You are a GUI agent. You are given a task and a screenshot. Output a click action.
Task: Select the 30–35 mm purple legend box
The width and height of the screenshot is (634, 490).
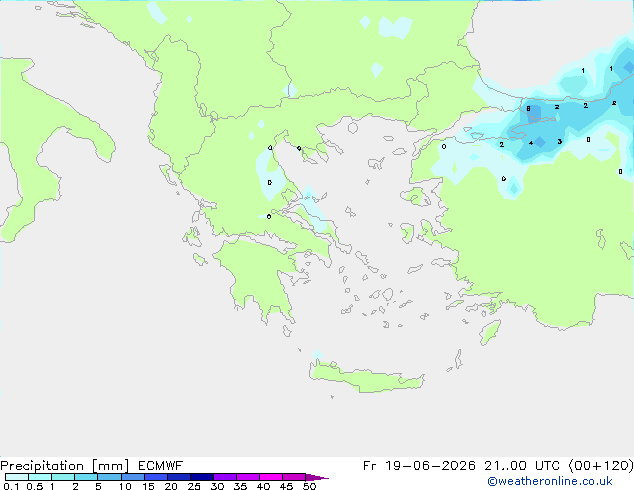click(x=225, y=477)
